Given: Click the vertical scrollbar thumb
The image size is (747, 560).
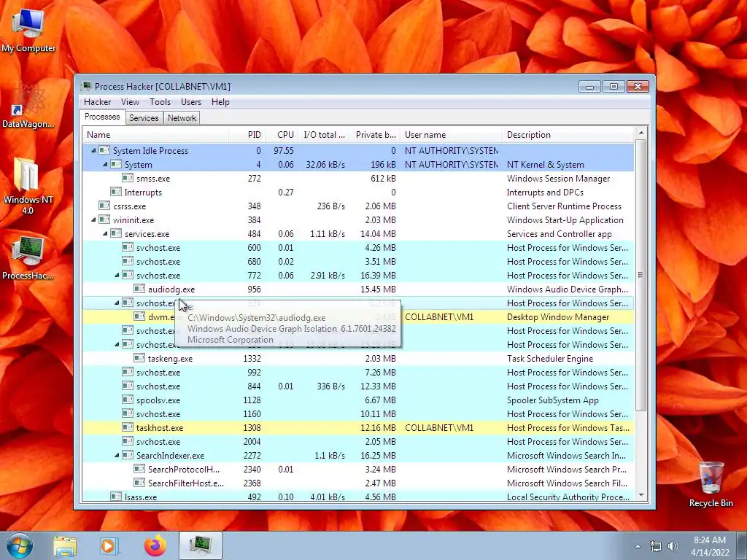Looking at the screenshot, I should [640, 275].
